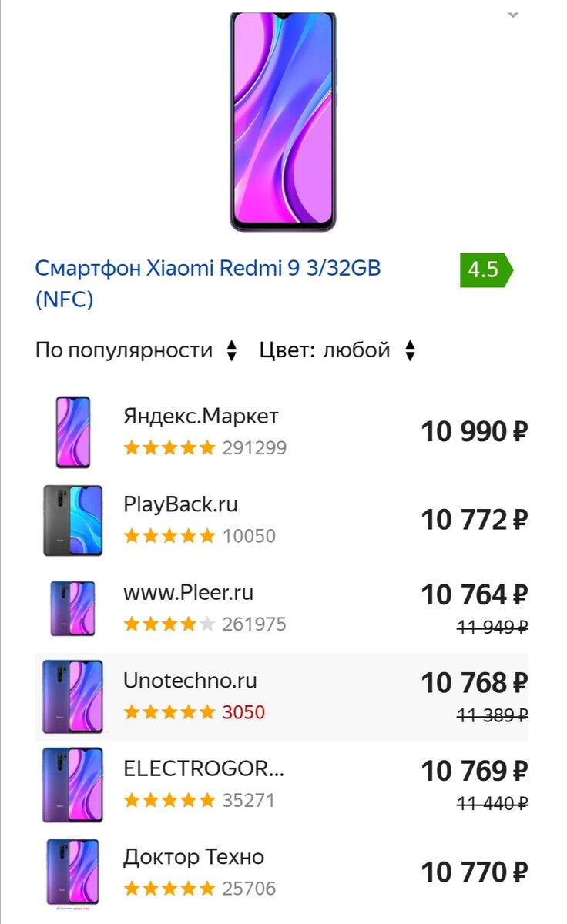567x924 pixels.
Task: Click the 291299 reviews count
Action: point(254,447)
